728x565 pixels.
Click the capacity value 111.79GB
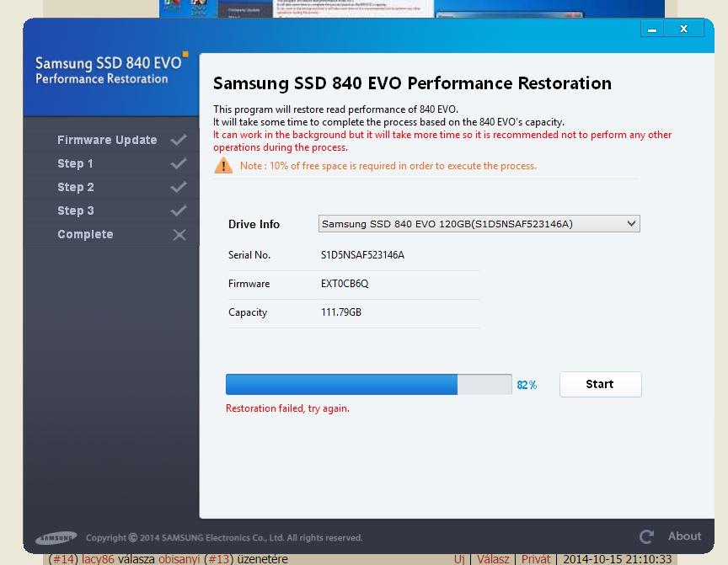(x=341, y=312)
